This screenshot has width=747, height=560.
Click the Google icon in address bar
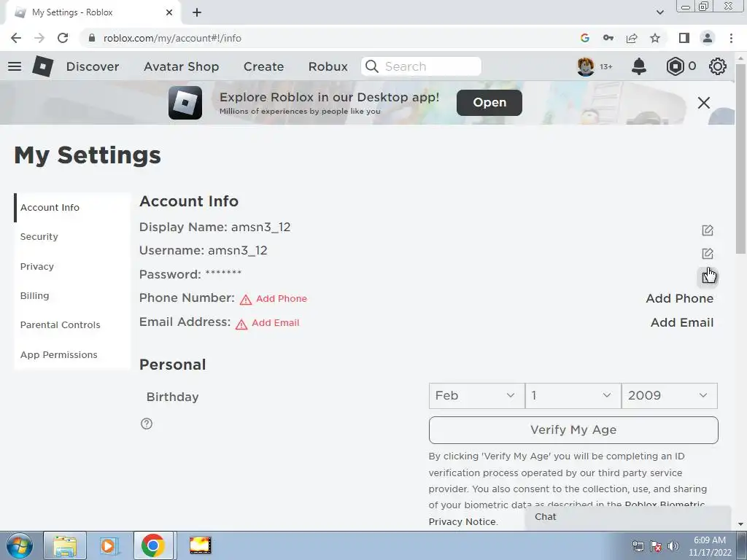coord(585,38)
